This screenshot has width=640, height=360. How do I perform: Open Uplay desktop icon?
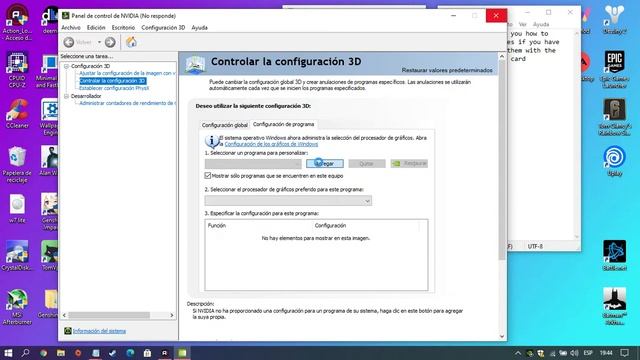click(614, 162)
